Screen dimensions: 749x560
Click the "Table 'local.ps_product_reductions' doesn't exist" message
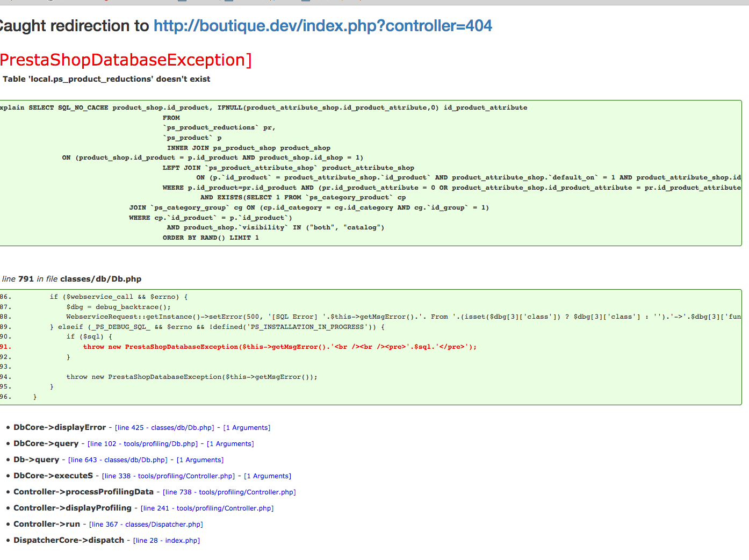coord(106,79)
